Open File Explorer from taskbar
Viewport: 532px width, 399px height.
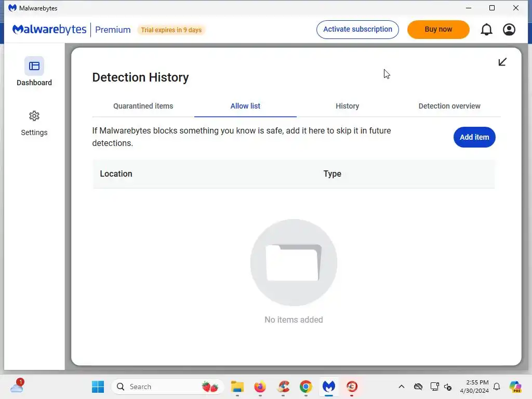tap(237, 387)
